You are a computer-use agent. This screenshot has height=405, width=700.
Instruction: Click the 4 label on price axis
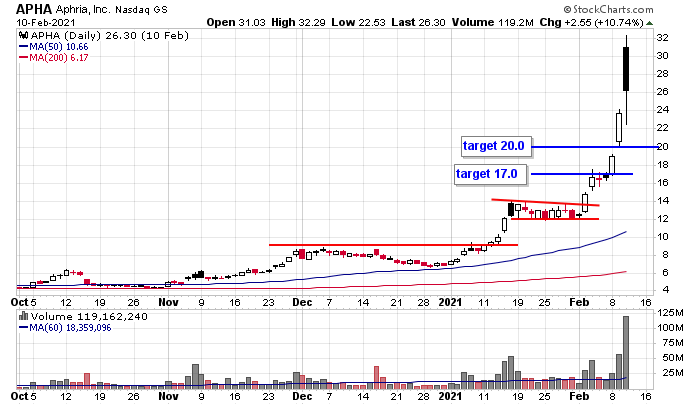coord(666,290)
